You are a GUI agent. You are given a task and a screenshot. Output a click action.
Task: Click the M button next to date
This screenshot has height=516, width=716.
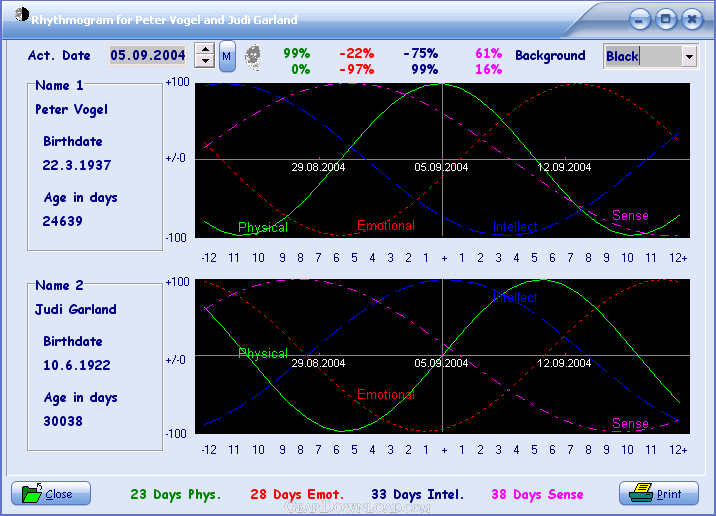pos(227,56)
